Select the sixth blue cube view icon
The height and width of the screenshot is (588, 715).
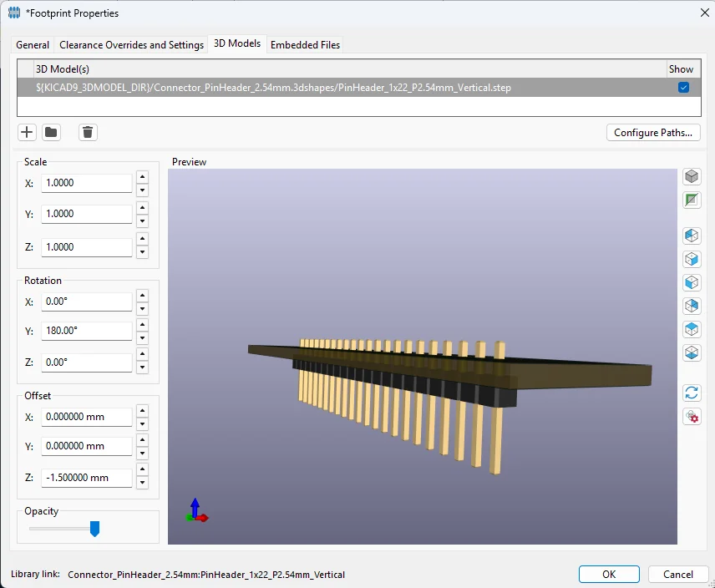(x=692, y=352)
